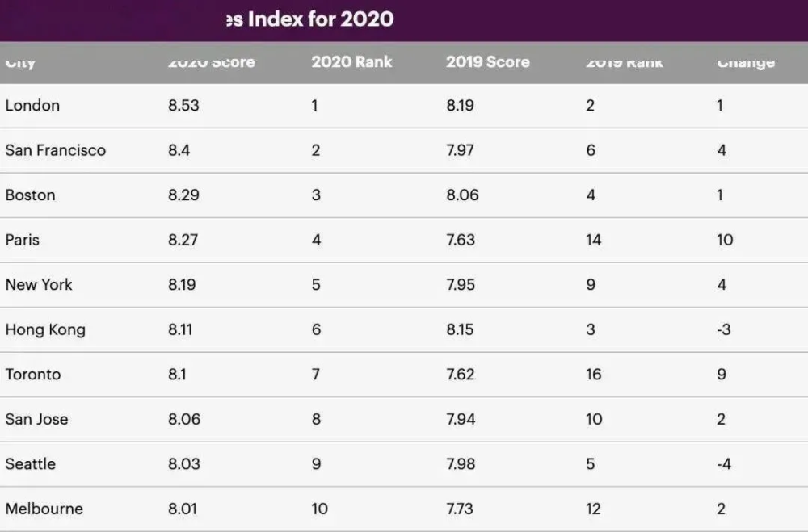Select the Hong Kong row label
Viewport: 808px width, 532px height.
click(x=44, y=329)
